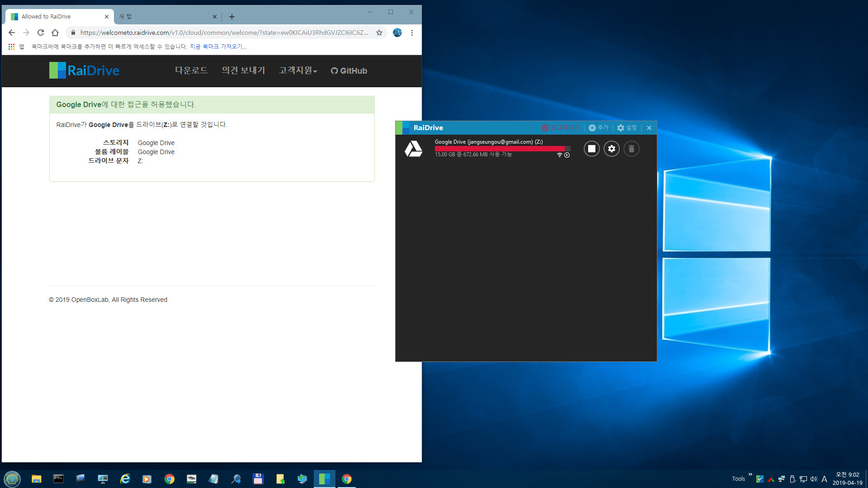Open the Apps shortcut in bookmarks bar
The width and height of the screenshot is (868, 488).
point(16,47)
